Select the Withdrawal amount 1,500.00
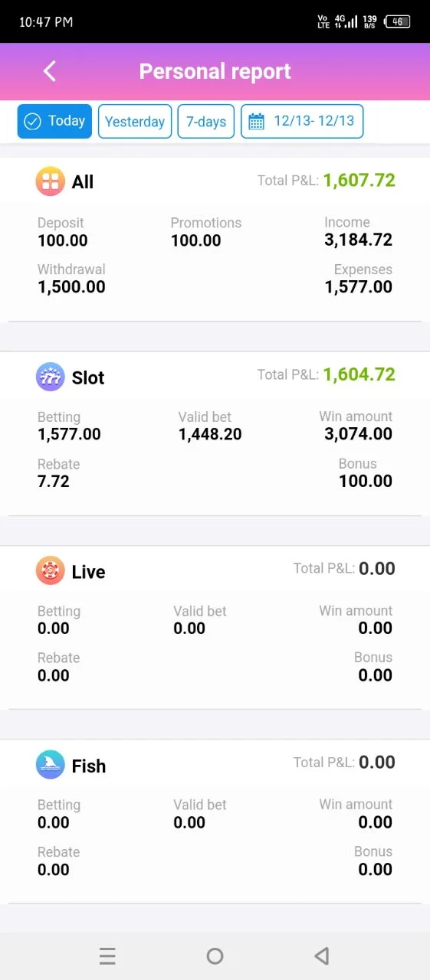The height and width of the screenshot is (980, 430). point(71,287)
